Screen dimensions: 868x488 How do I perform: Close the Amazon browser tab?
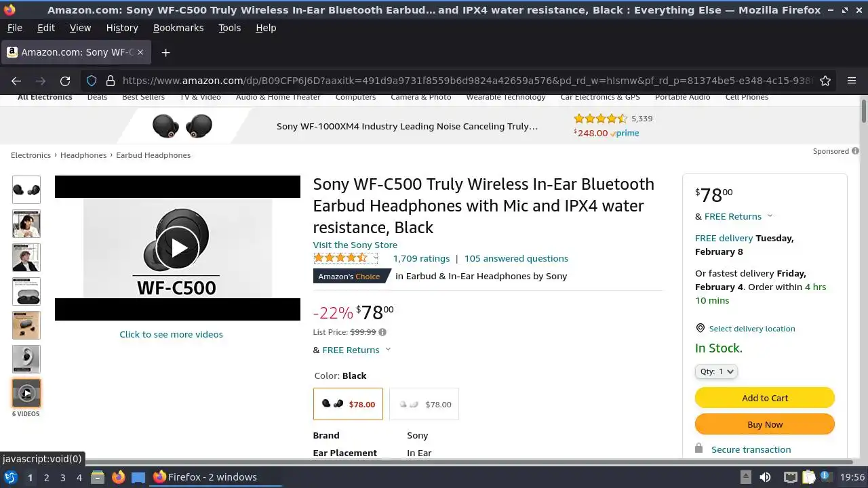click(x=140, y=52)
